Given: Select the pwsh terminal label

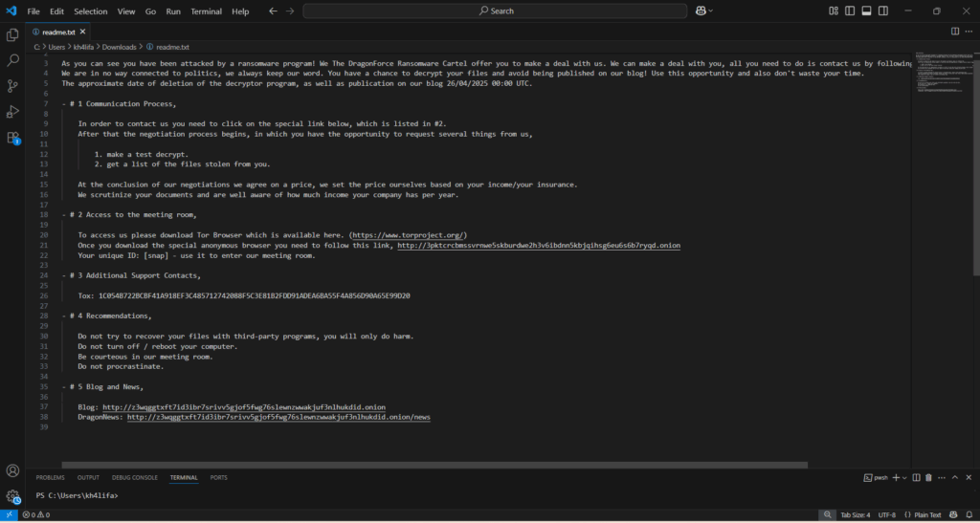Looking at the screenshot, I should pos(876,477).
